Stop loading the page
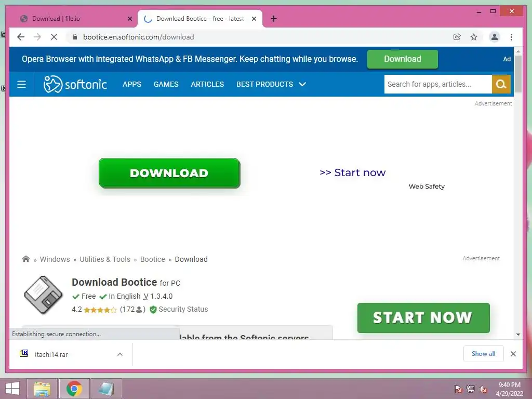The image size is (532, 399). tap(54, 37)
